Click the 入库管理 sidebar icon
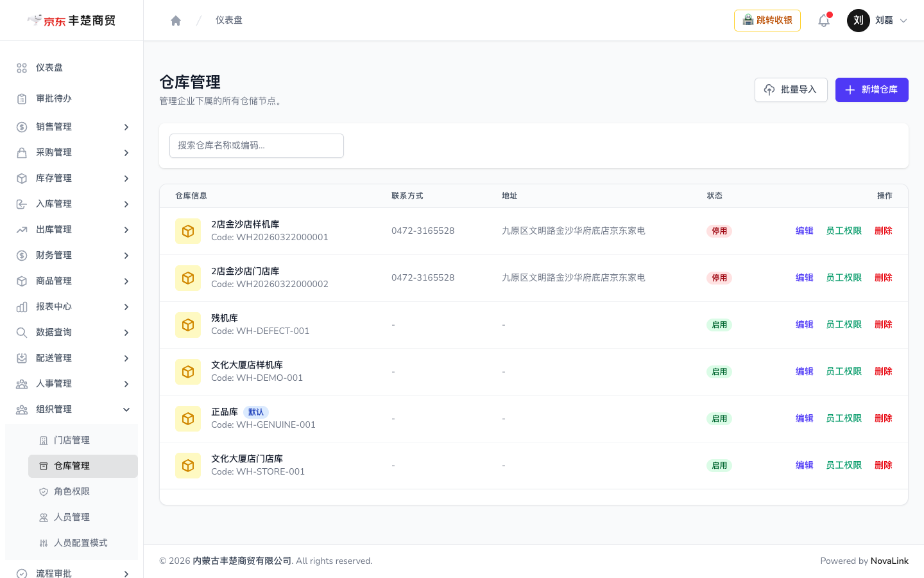The width and height of the screenshot is (924, 578). coord(22,204)
